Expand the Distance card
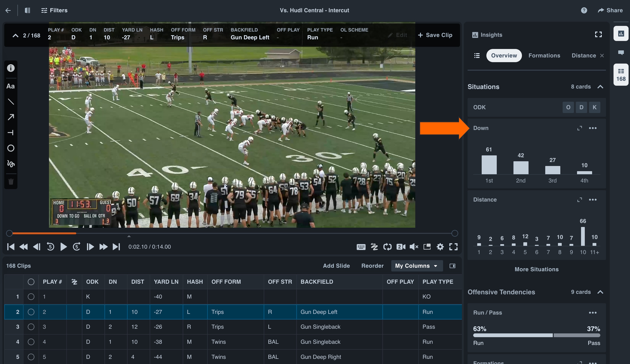630x364 pixels. pyautogui.click(x=580, y=199)
